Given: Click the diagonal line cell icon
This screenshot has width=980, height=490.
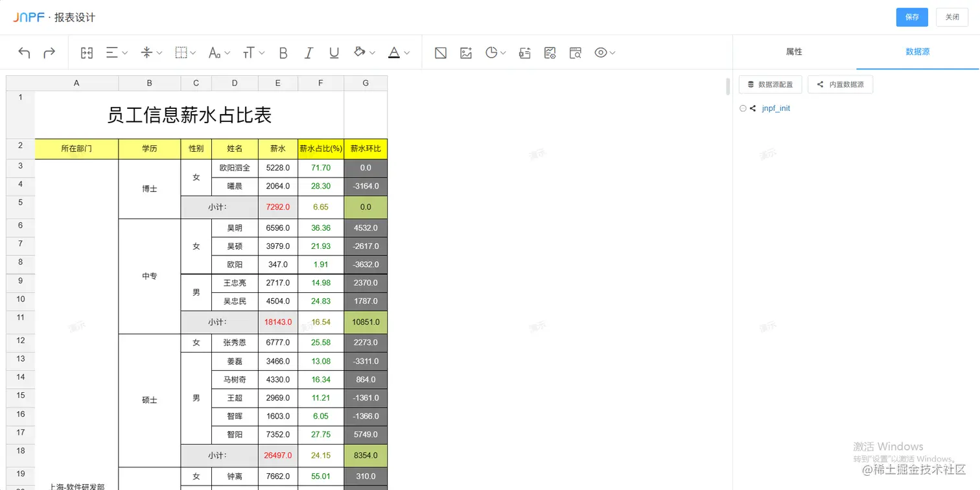Looking at the screenshot, I should (440, 52).
